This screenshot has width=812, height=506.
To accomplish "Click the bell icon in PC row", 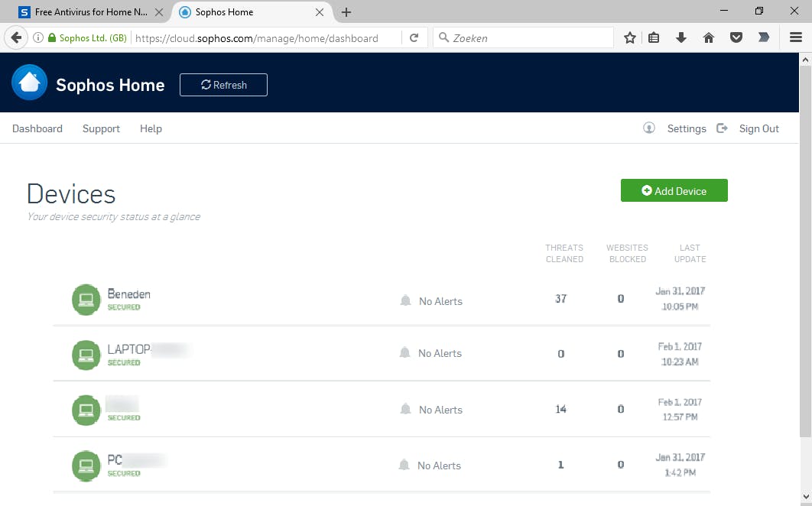I will 404,465.
